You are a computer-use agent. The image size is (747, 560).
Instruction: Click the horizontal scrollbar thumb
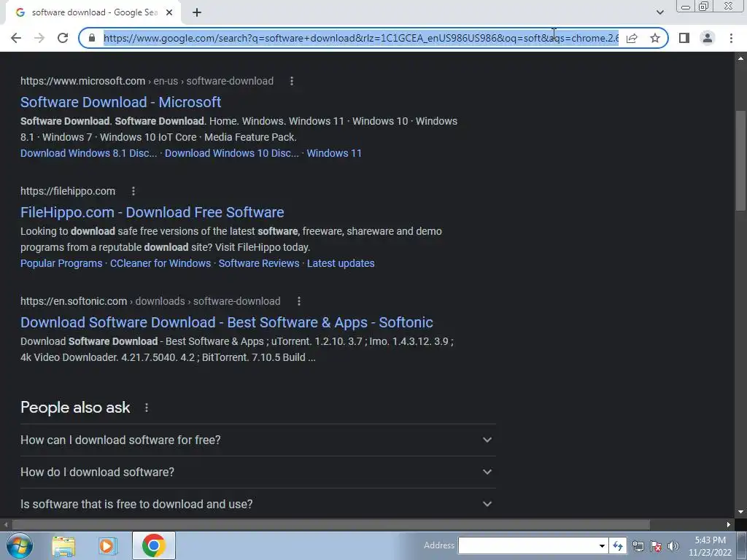tap(331, 525)
